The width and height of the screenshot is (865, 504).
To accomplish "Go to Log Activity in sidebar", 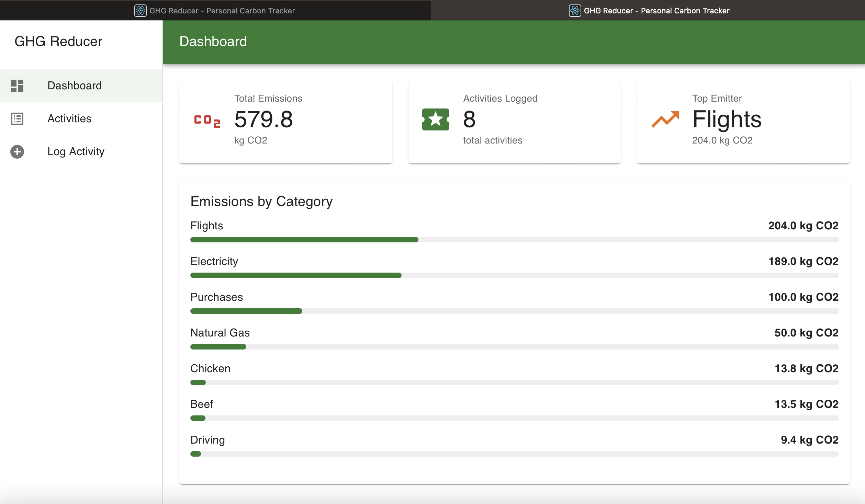I will click(76, 152).
